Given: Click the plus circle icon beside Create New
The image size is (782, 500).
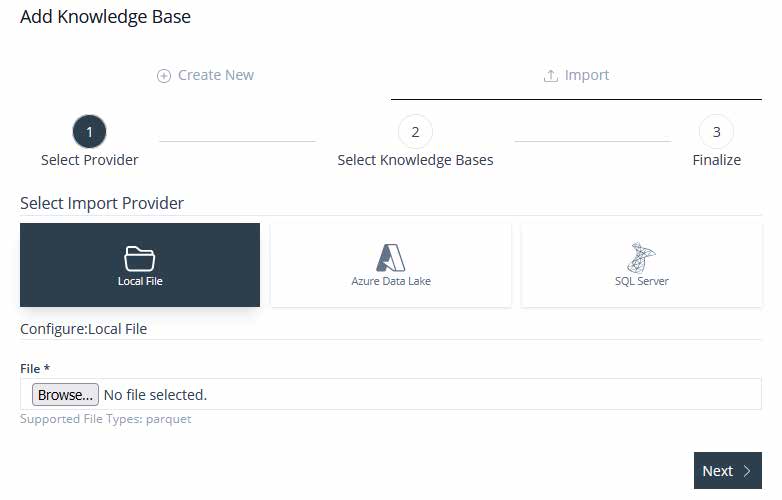Looking at the screenshot, I should click(164, 76).
